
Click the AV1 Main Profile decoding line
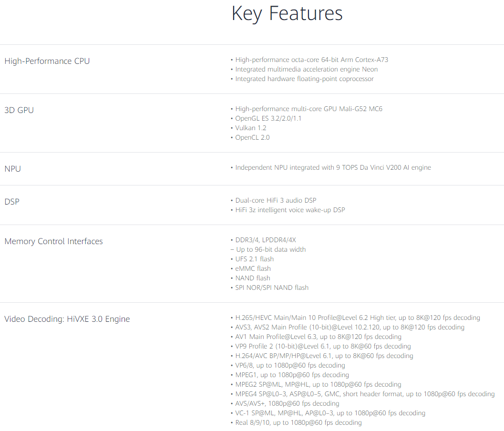click(x=318, y=337)
